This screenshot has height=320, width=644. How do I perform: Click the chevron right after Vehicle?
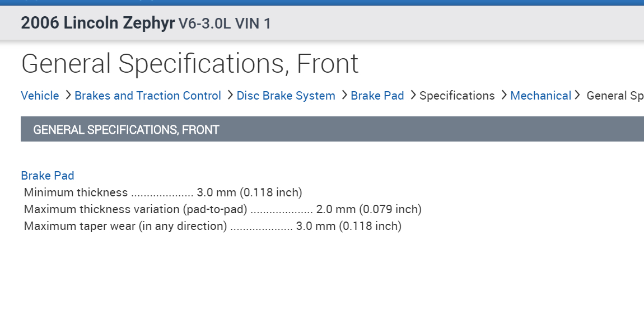click(x=68, y=95)
